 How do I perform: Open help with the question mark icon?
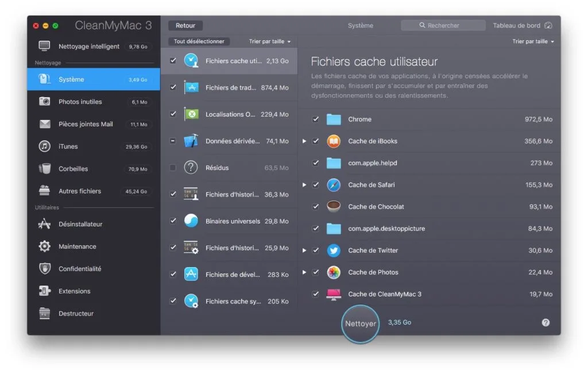[546, 322]
